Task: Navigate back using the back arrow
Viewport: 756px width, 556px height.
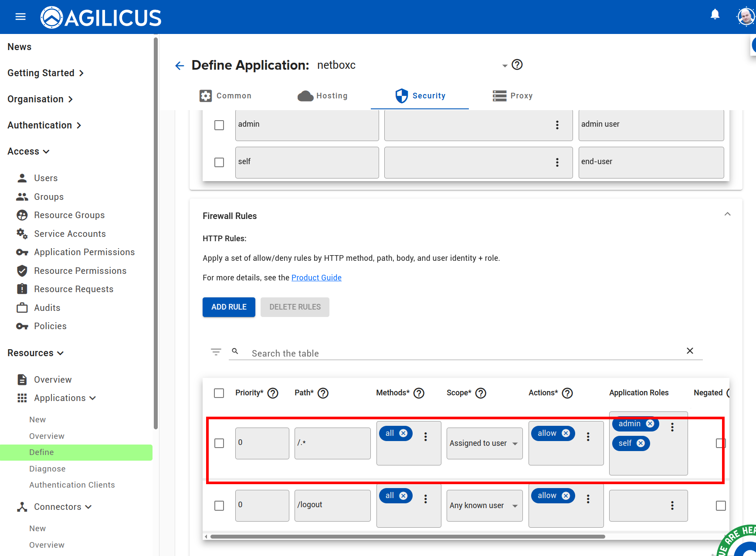Action: coord(180,65)
